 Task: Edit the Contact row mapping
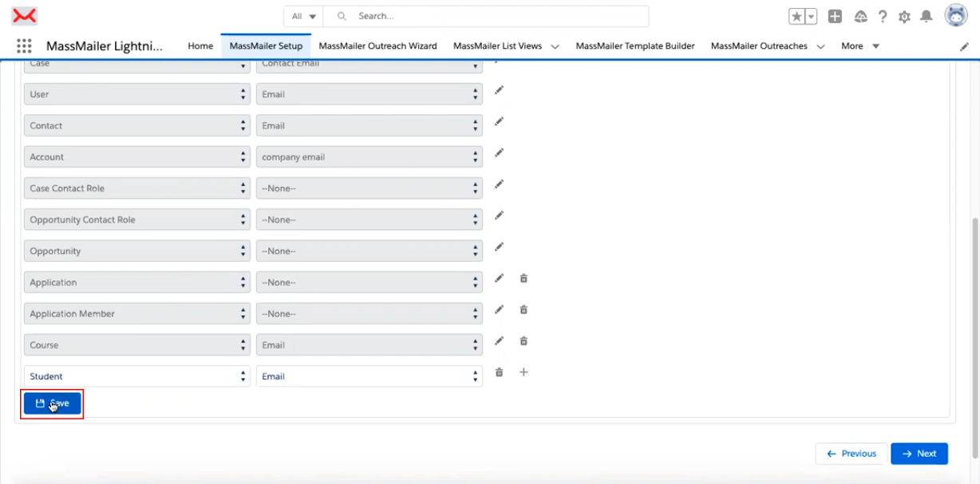(499, 121)
